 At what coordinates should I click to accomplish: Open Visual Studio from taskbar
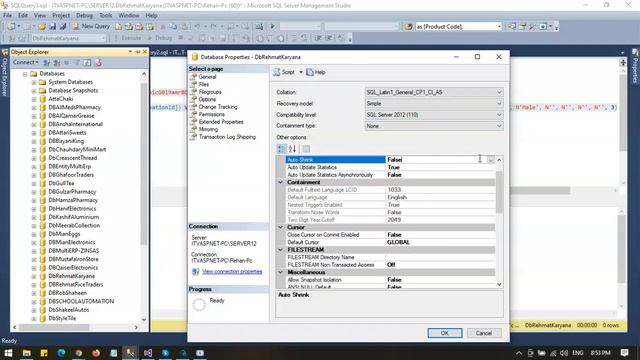tap(148, 353)
